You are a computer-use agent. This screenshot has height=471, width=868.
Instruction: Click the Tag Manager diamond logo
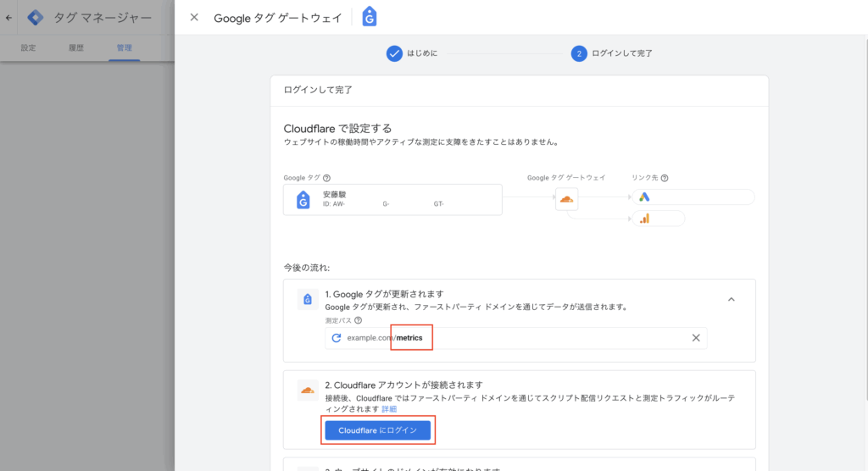(x=36, y=18)
